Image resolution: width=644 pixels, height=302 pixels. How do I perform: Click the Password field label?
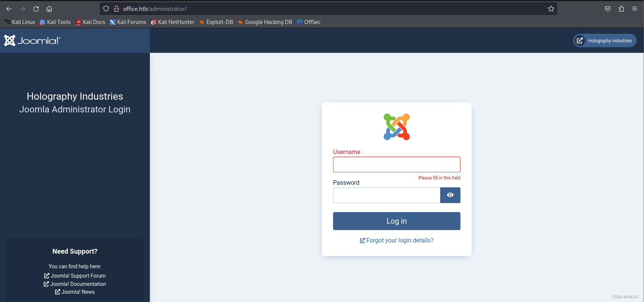pos(346,182)
